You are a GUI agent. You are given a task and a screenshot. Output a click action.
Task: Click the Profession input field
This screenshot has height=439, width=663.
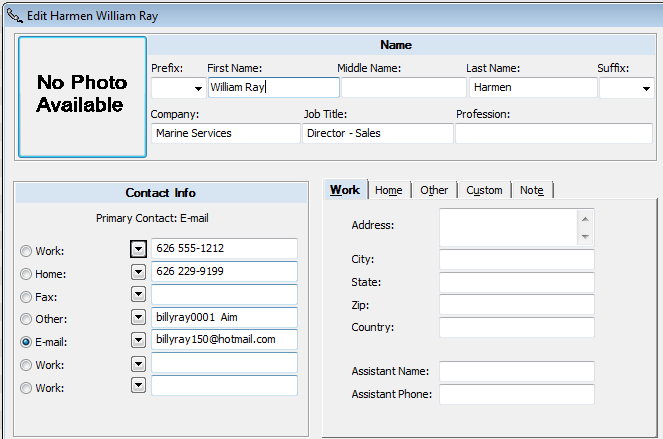[554, 133]
